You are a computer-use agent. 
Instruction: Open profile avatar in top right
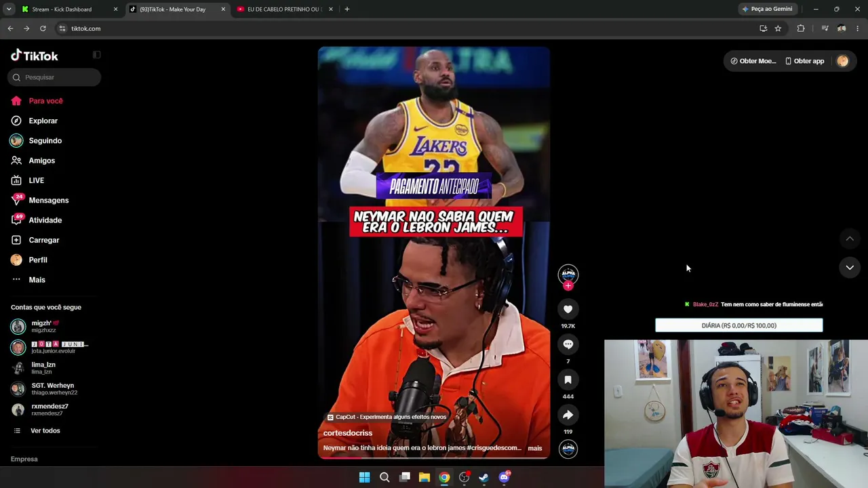[843, 61]
